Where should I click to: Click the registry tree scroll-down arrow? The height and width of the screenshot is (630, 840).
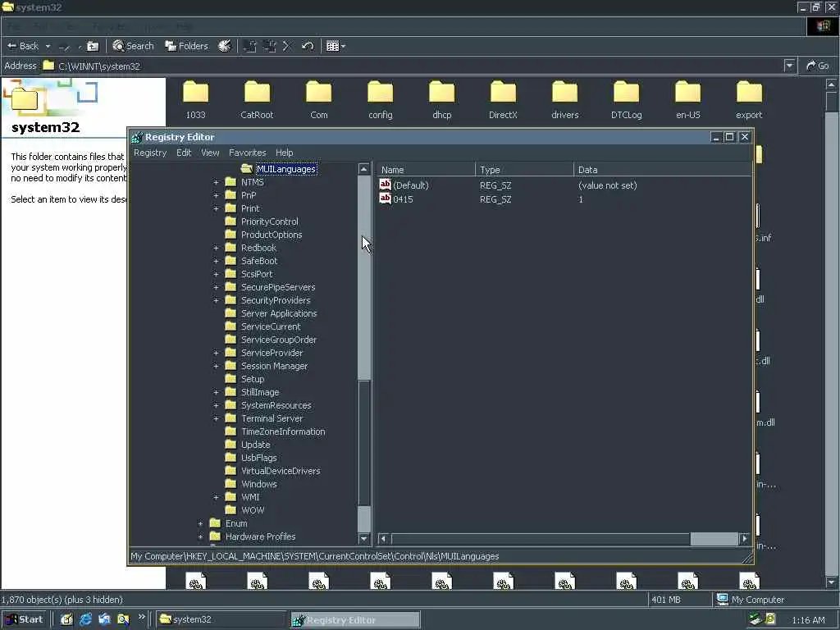363,538
